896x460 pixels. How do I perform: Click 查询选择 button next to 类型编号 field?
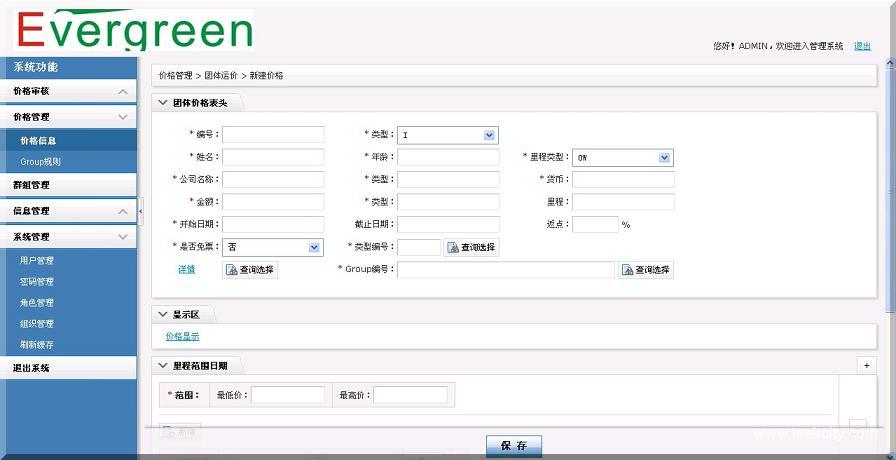coord(472,247)
